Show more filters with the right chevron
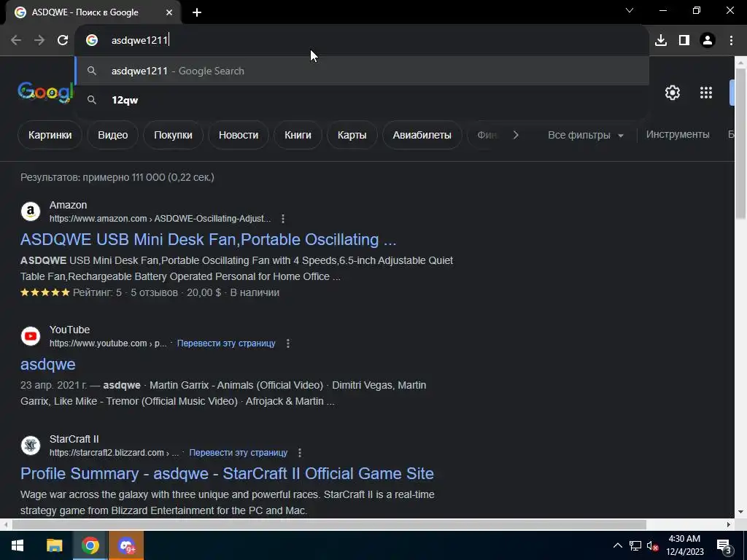Screen dimensions: 747x560 click(x=516, y=135)
